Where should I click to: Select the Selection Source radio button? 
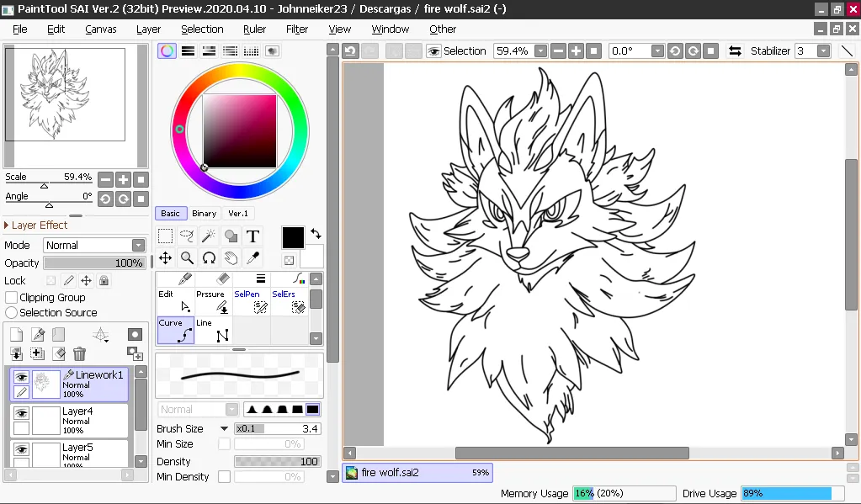coord(11,312)
